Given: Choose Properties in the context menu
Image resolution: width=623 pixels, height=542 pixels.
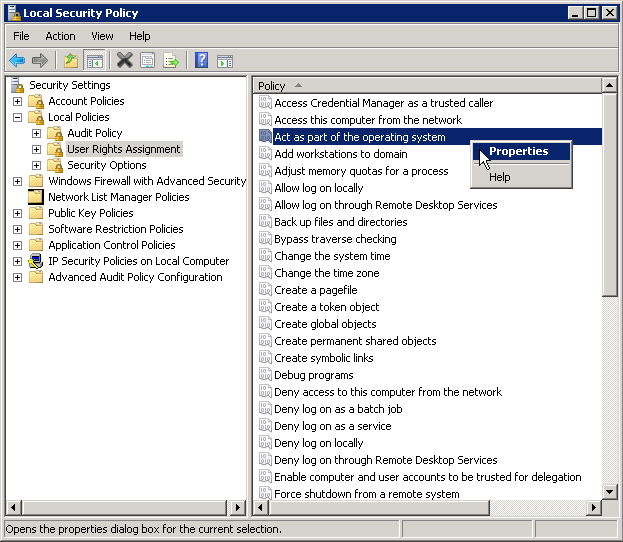Looking at the screenshot, I should coord(521,151).
